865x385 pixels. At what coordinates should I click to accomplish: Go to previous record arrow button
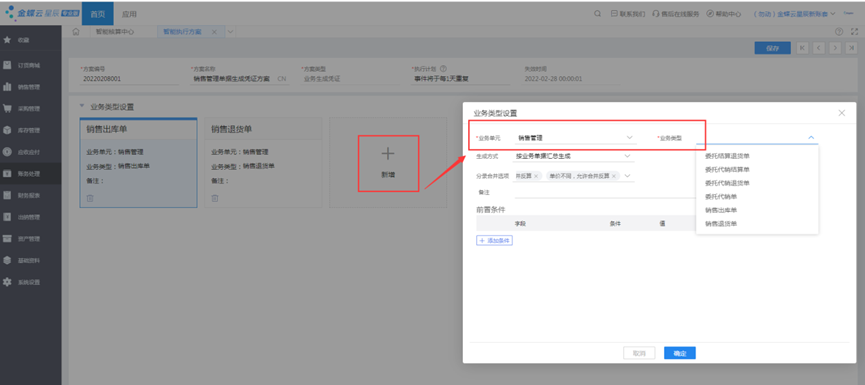point(818,48)
